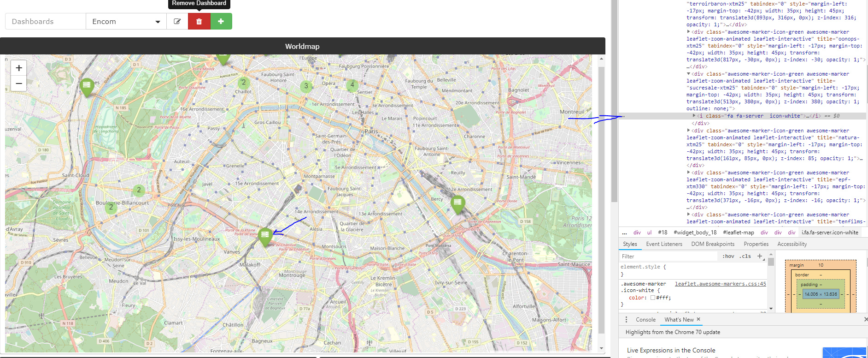Zoom in the map with plus button
Image resolution: width=868 pixels, height=358 pixels.
click(18, 68)
